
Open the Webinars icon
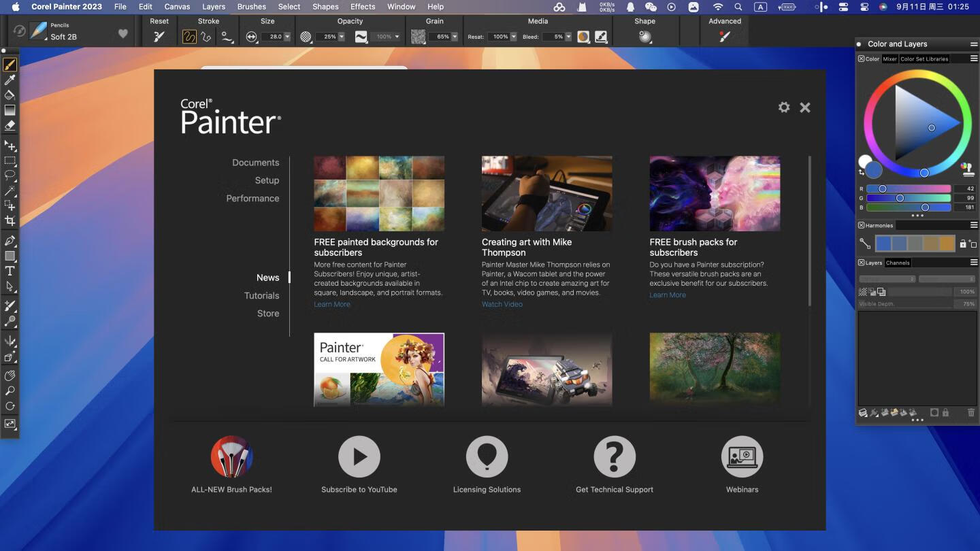(x=742, y=456)
